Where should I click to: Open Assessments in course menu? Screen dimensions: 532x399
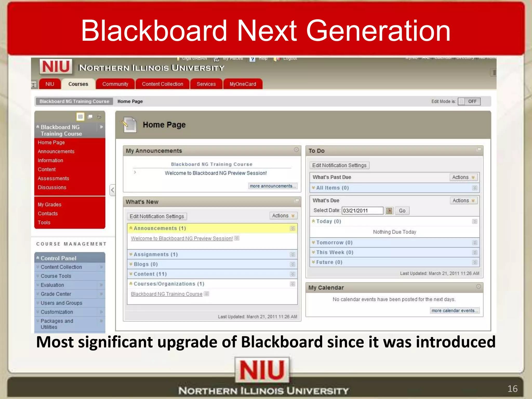click(53, 178)
